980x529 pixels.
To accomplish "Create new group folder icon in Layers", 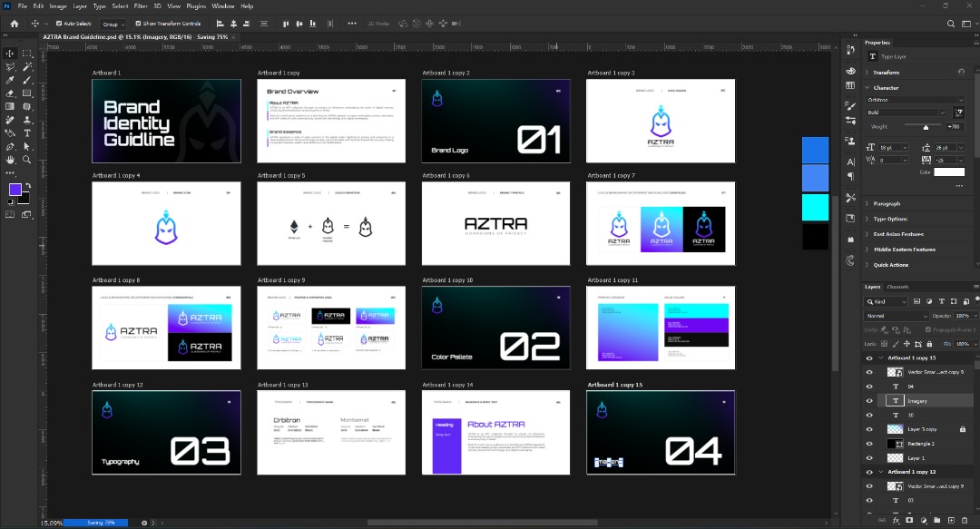I will [x=936, y=520].
